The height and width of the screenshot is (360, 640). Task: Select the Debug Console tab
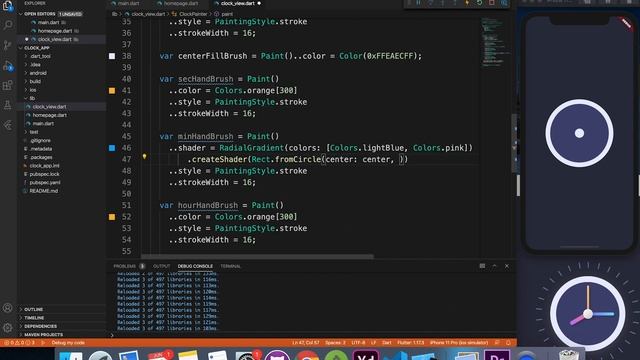[x=195, y=266]
